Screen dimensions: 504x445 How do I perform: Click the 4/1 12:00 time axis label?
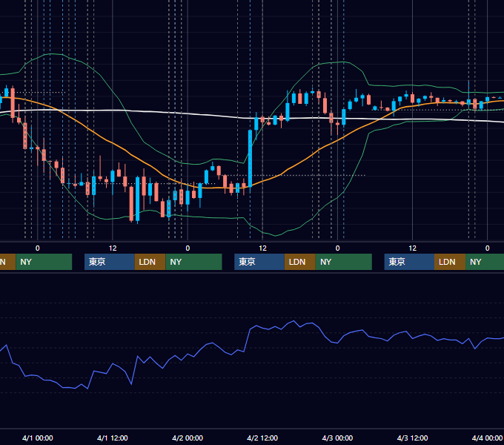(113, 438)
